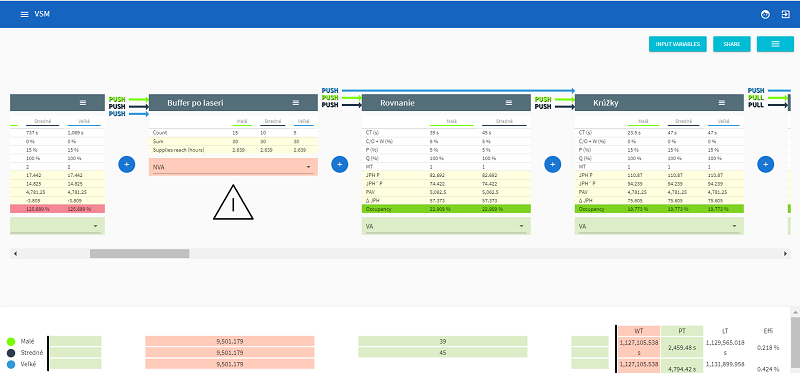Click the logout icon in header
Viewport: 800px width, 373px height.
[x=785, y=14]
